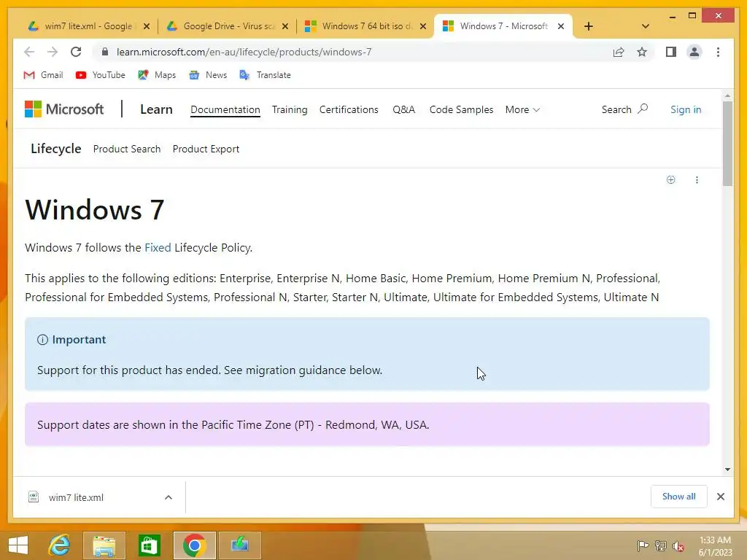Open Chrome three-dot menu

pos(718,52)
